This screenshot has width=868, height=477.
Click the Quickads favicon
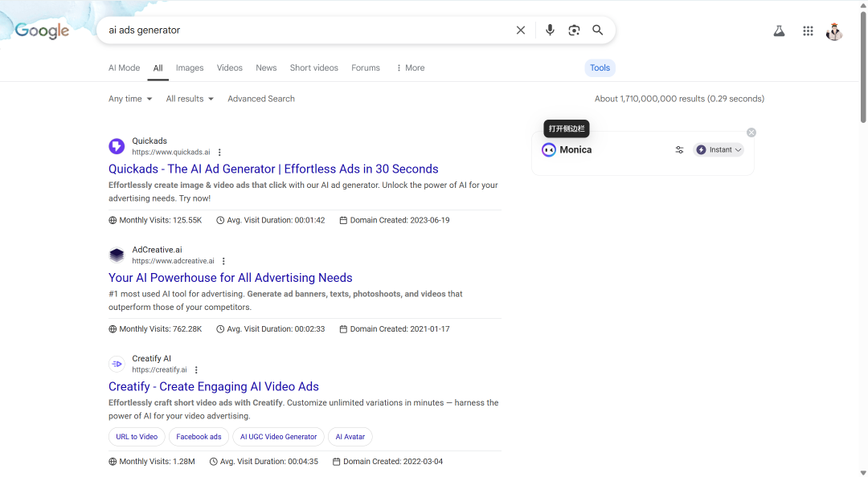(x=117, y=146)
